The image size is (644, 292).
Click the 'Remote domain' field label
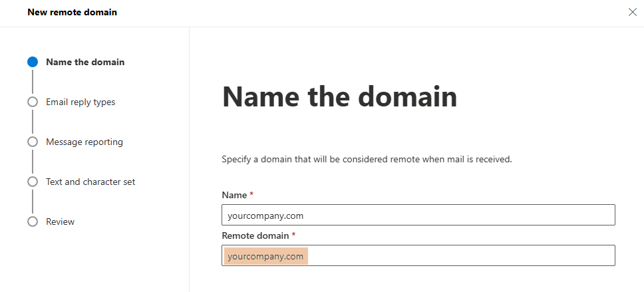(x=255, y=235)
